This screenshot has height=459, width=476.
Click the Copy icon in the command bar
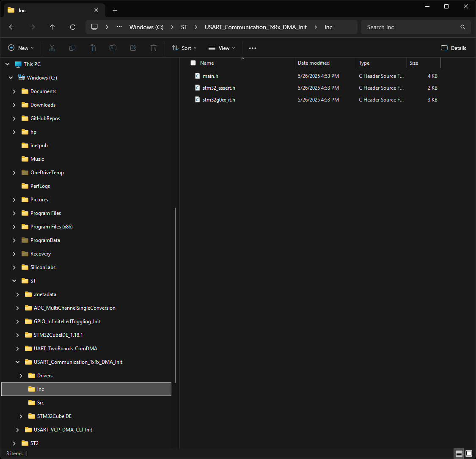click(72, 48)
